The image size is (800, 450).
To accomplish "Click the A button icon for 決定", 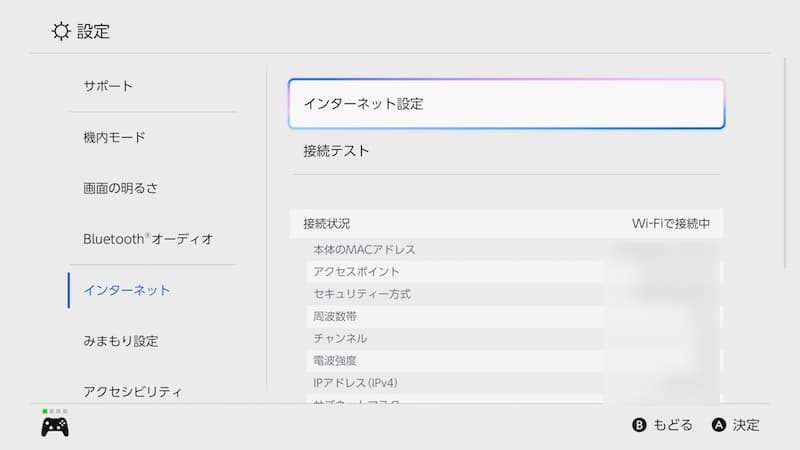I will coord(719,425).
